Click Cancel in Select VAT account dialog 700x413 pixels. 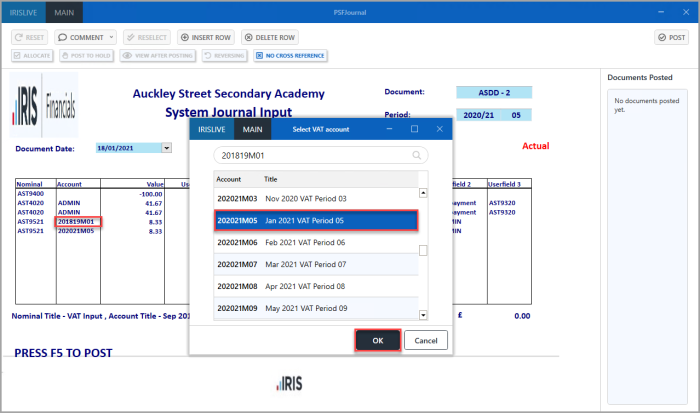coord(426,341)
